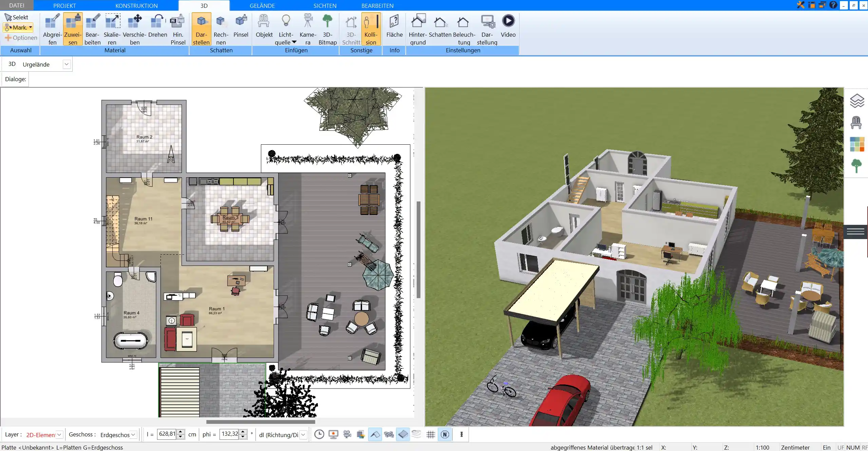Viewport: 868px width, 451px height.
Task: Toggle beams visibility icon in bottom toolbar
Action: pos(389,434)
